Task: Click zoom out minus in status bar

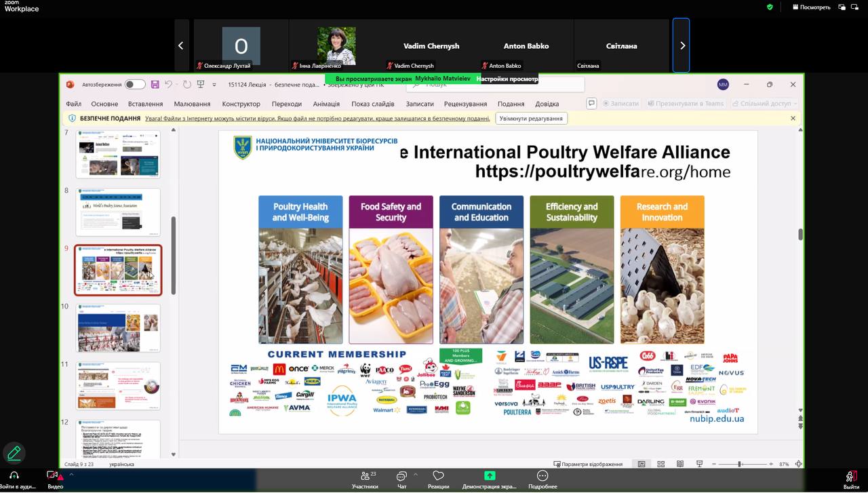Action: click(x=714, y=464)
